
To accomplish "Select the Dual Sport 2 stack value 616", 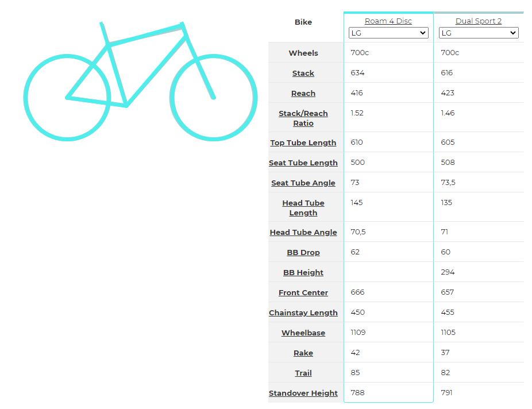I will pos(447,73).
